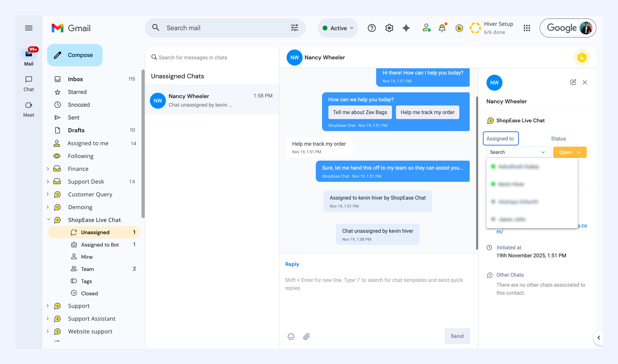Click the Hiver hexagon icon in header
Screen dimensions: 618x364
tap(459, 28)
